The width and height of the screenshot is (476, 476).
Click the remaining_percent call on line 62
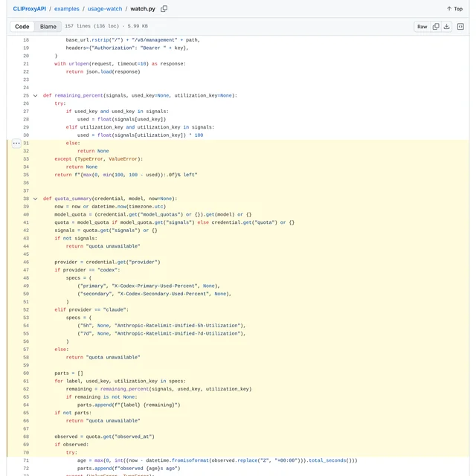[124, 389]
